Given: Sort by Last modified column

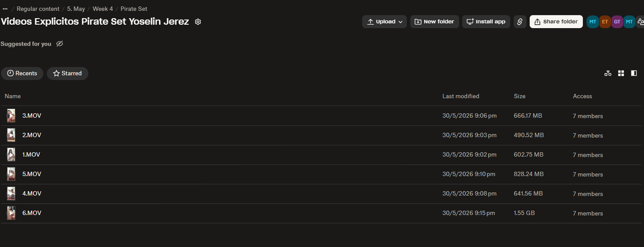Looking at the screenshot, I should tap(461, 96).
